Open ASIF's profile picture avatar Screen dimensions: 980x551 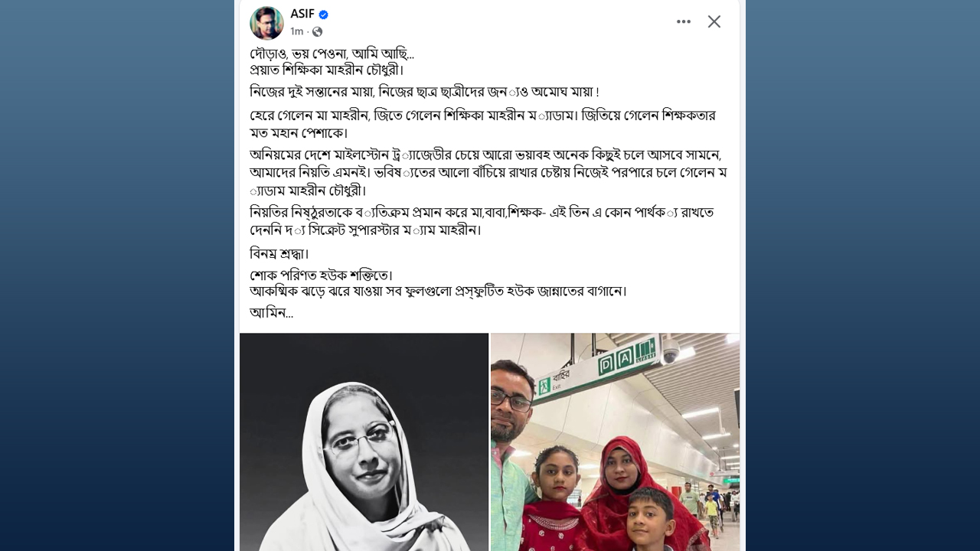[266, 23]
